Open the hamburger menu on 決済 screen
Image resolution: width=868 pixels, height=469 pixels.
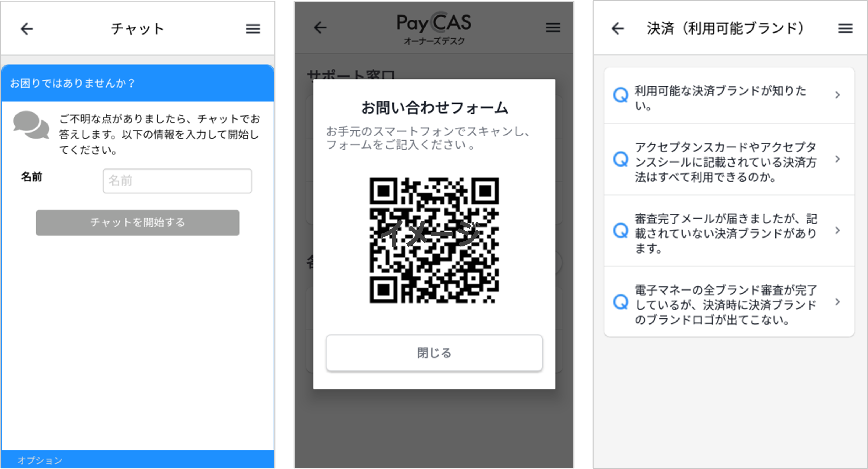click(845, 28)
